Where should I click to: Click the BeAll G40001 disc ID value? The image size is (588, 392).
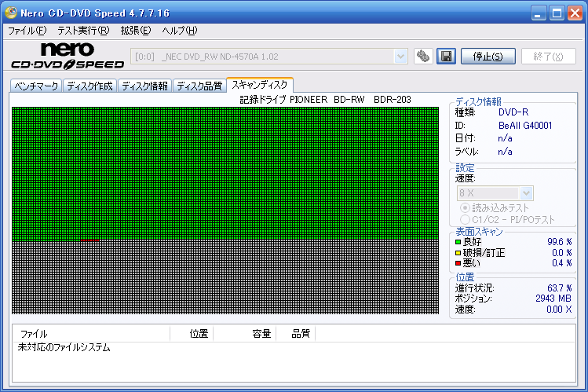pos(525,126)
